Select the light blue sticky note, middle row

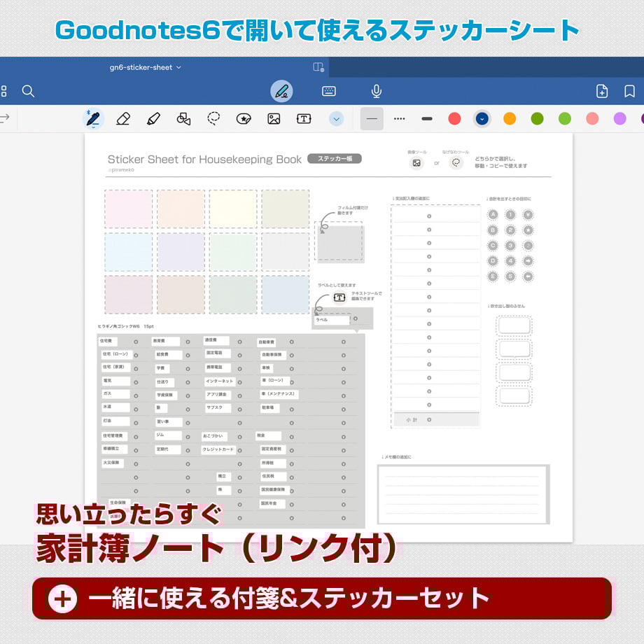[x=129, y=252]
